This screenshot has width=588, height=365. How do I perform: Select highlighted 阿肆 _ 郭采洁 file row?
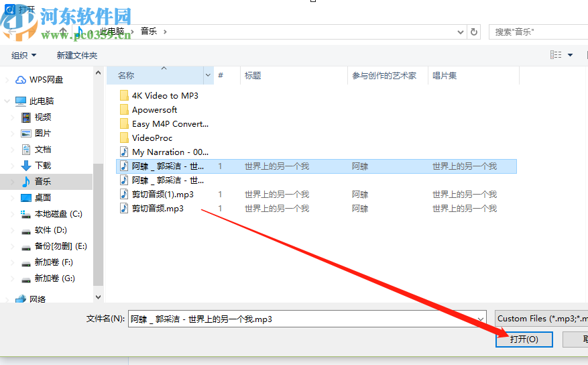pos(316,166)
